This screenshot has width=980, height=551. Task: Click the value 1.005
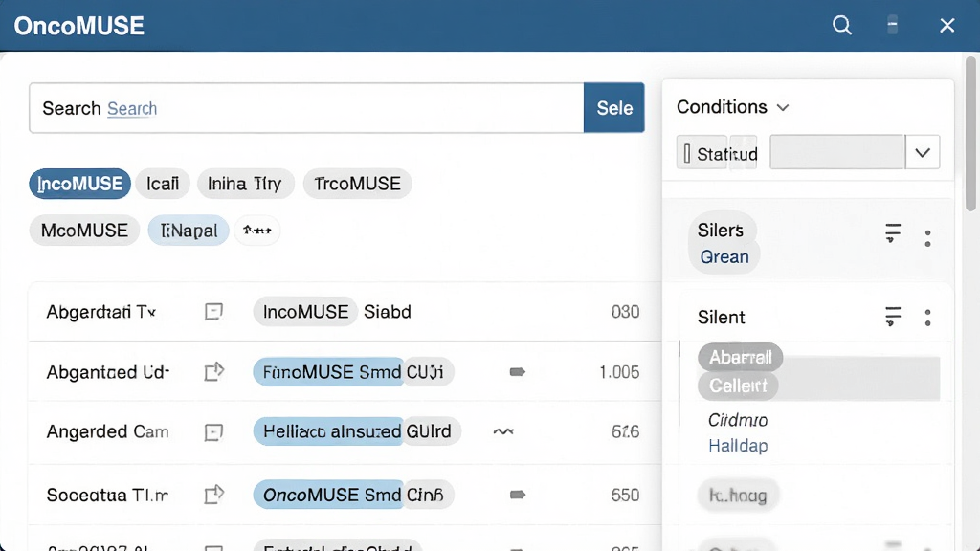[x=619, y=372]
